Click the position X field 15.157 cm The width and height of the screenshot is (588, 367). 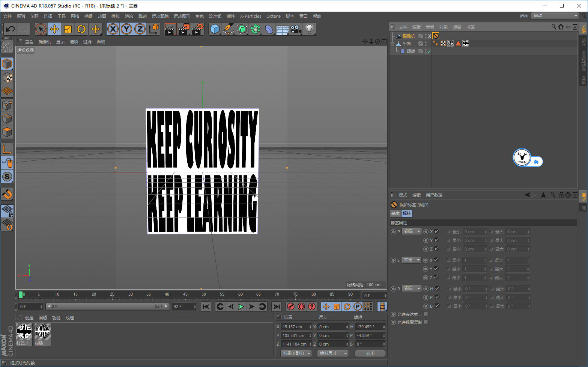tap(296, 327)
